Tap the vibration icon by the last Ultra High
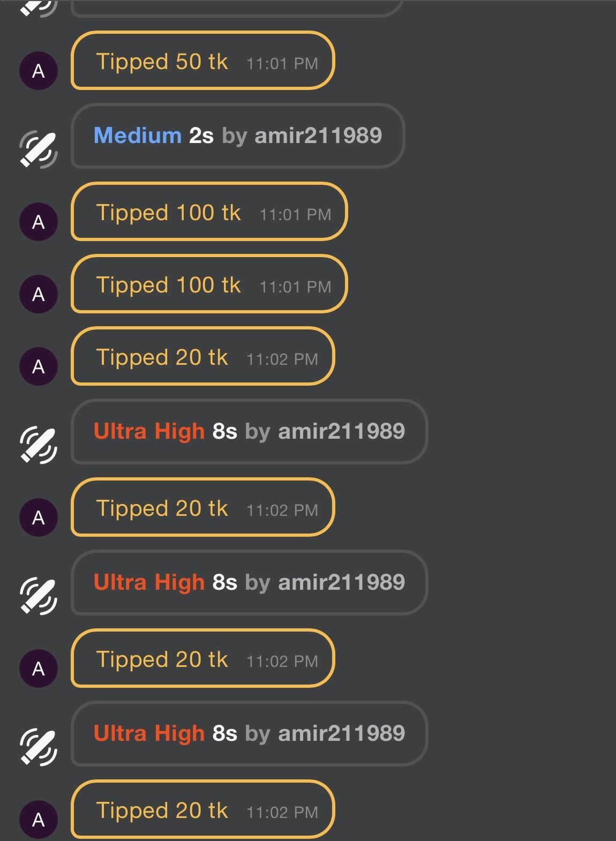The width and height of the screenshot is (616, 841). click(x=39, y=747)
